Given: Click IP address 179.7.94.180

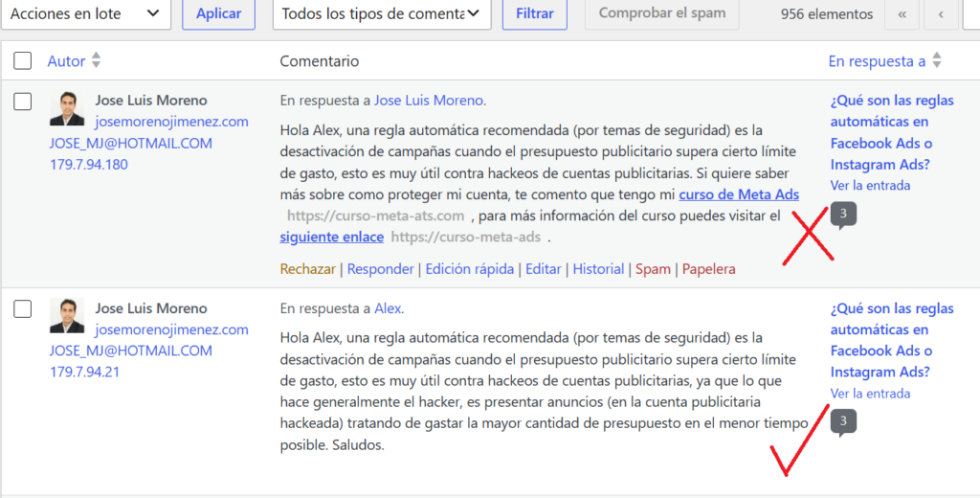Looking at the screenshot, I should tap(89, 165).
